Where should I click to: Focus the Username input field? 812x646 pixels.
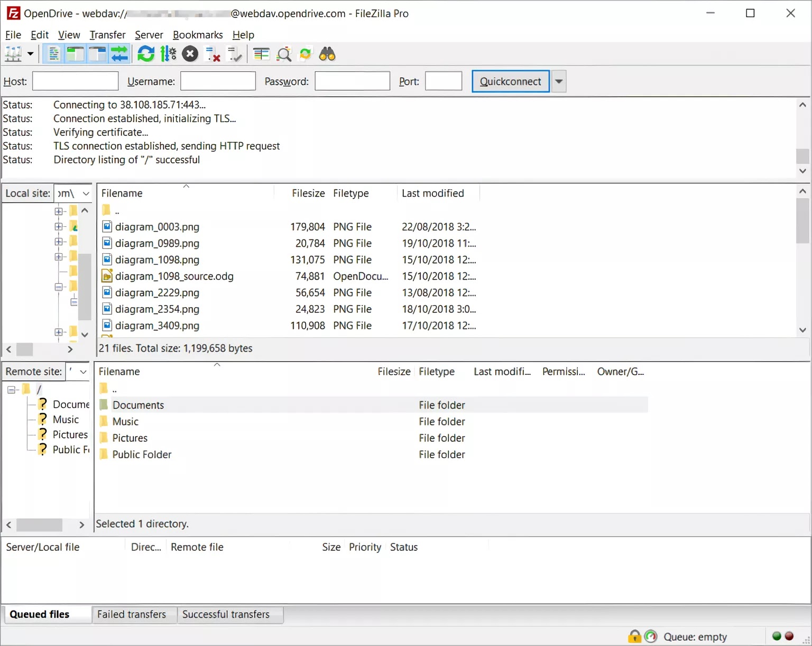coord(218,81)
